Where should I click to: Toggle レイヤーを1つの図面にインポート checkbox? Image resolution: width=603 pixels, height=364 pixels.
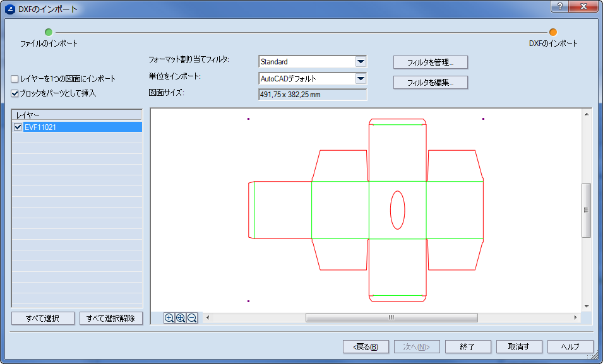point(15,79)
